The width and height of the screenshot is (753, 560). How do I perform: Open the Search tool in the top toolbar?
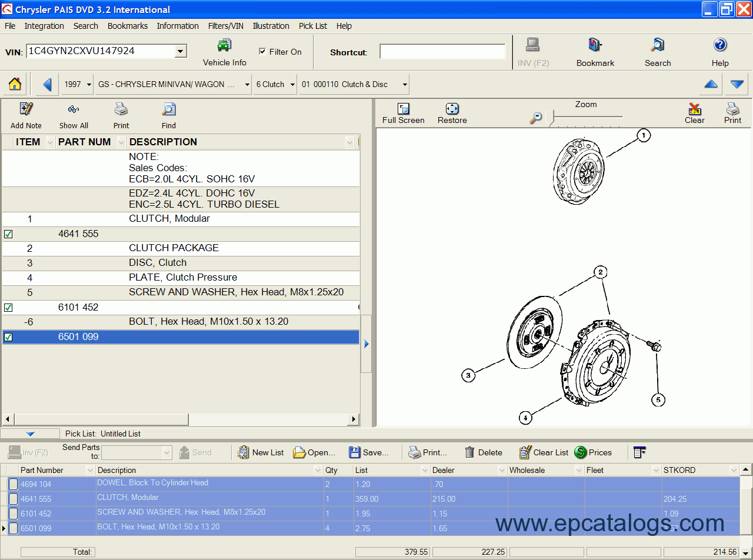point(657,52)
